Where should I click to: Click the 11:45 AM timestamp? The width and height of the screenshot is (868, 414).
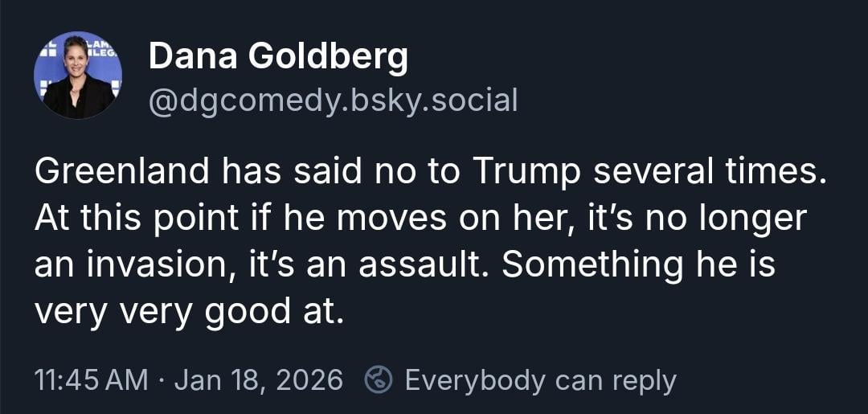tap(91, 379)
